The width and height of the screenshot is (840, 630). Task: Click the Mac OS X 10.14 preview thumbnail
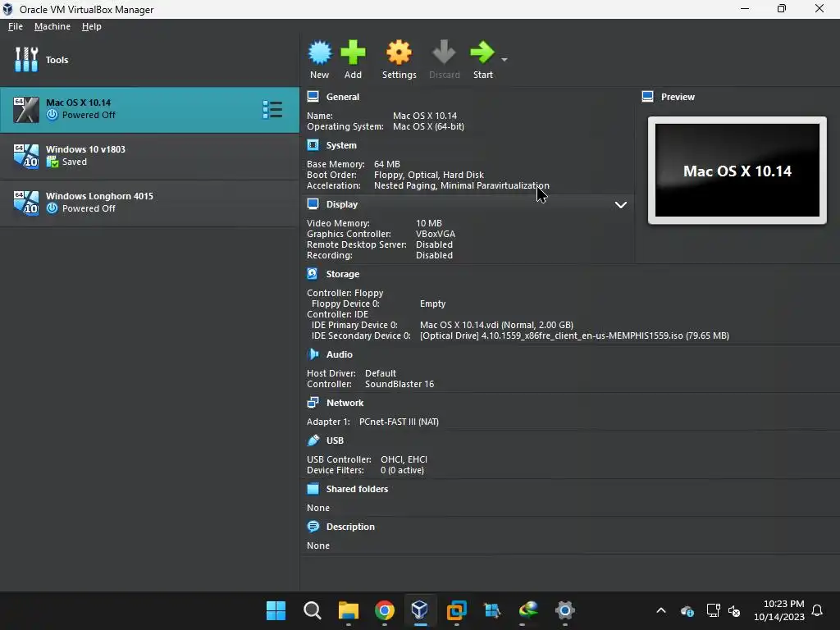coord(737,171)
